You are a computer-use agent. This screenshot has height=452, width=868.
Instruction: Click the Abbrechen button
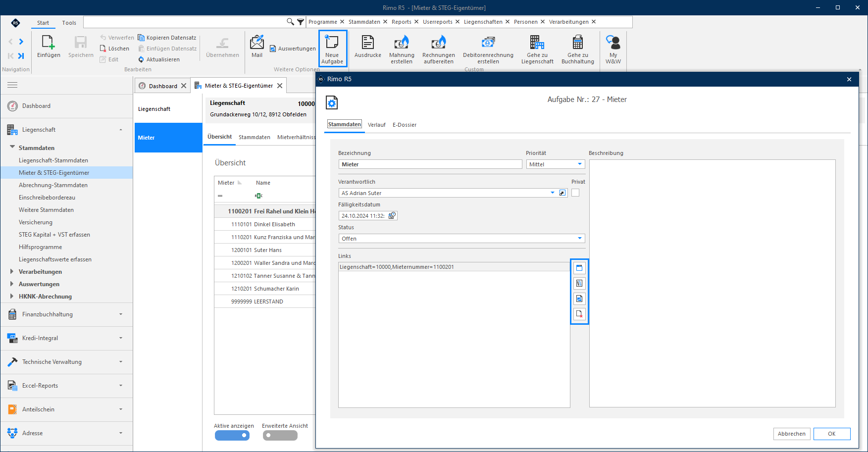(x=792, y=434)
